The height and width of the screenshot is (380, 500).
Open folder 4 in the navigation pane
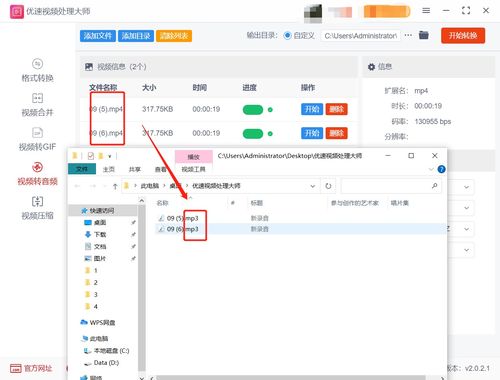pos(95,306)
